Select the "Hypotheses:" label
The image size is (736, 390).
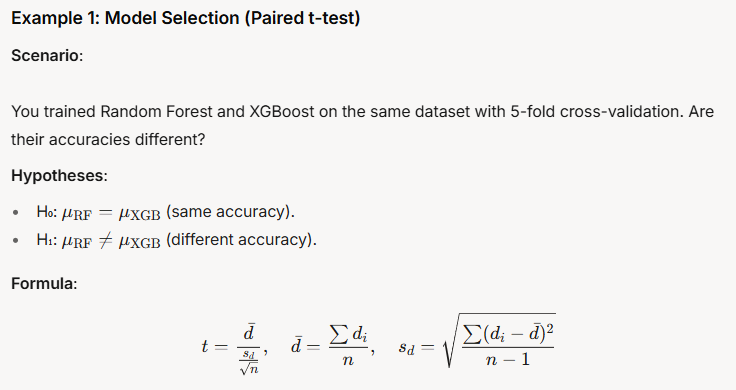click(59, 176)
